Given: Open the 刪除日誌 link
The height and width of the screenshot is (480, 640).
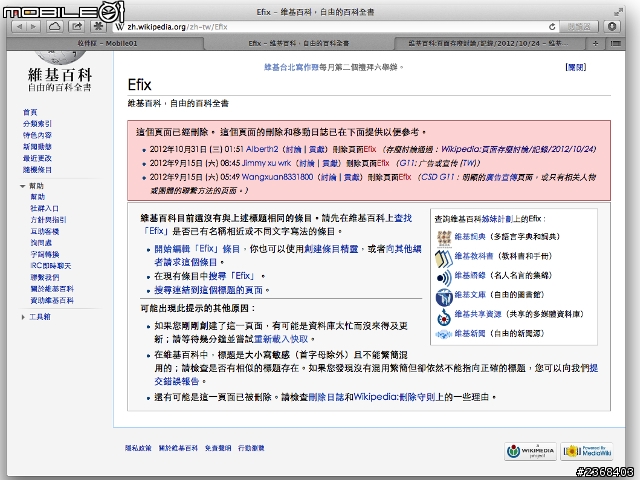Looking at the screenshot, I should click(x=326, y=397).
